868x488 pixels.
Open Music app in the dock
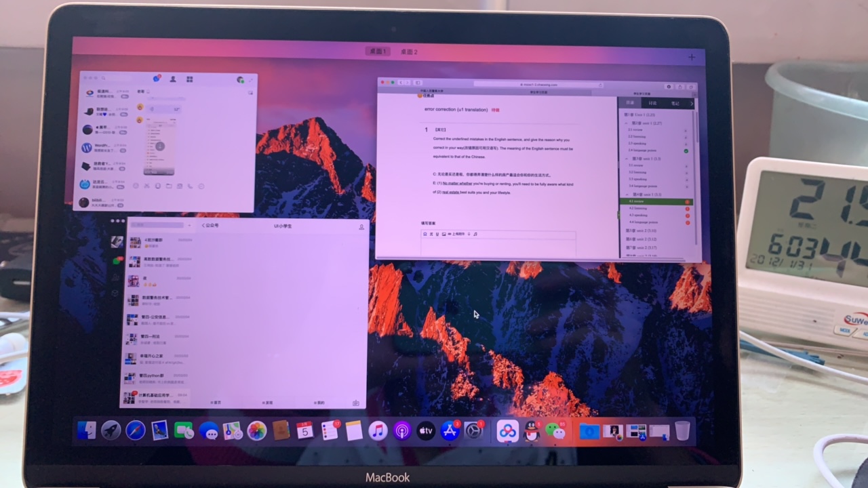[378, 430]
